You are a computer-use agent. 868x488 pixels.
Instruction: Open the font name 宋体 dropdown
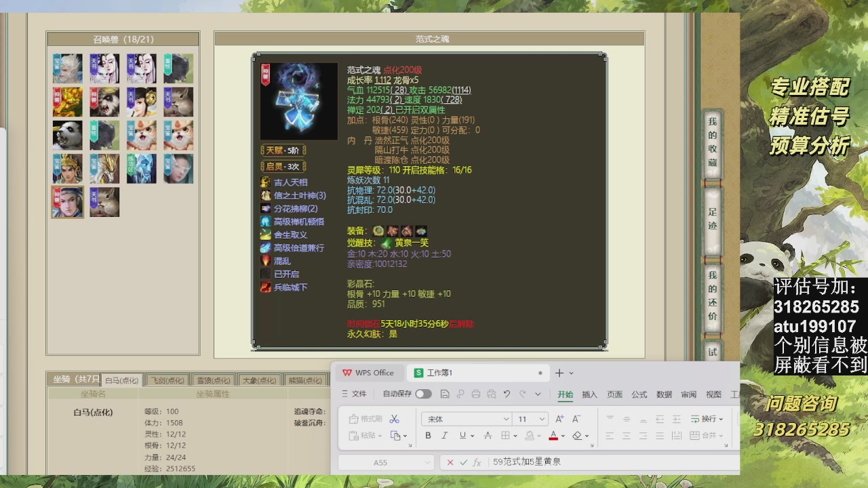coord(505,419)
